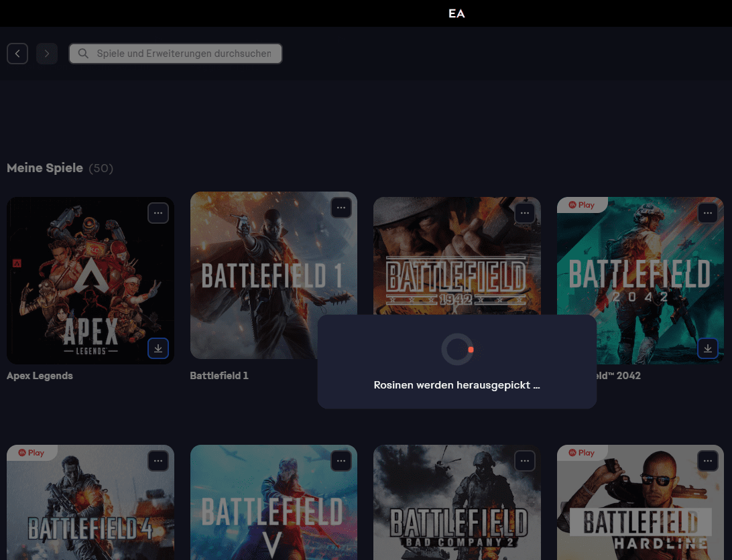The height and width of the screenshot is (560, 732).
Task: Open Battlefield 1 three-dot options menu
Action: pos(341,208)
